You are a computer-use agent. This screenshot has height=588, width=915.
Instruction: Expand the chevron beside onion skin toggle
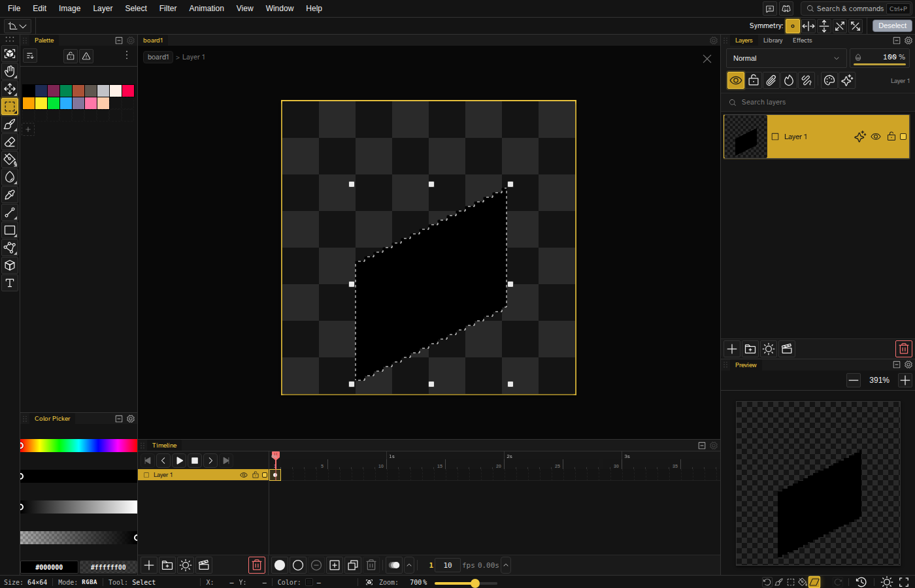click(409, 565)
